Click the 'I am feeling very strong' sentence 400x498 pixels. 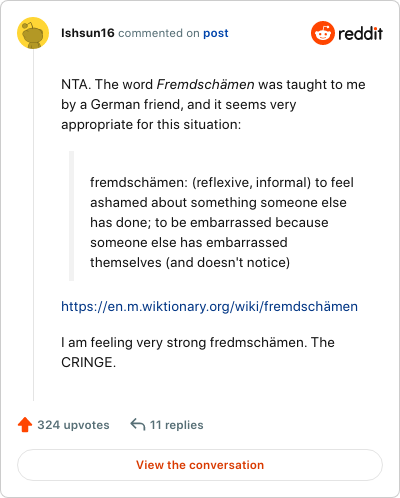coord(133,342)
